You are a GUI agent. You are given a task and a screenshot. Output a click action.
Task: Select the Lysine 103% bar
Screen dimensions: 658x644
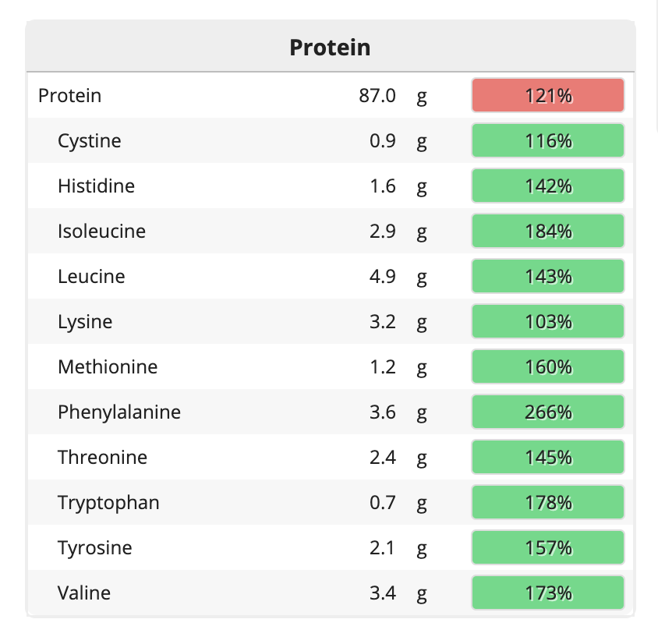click(547, 322)
